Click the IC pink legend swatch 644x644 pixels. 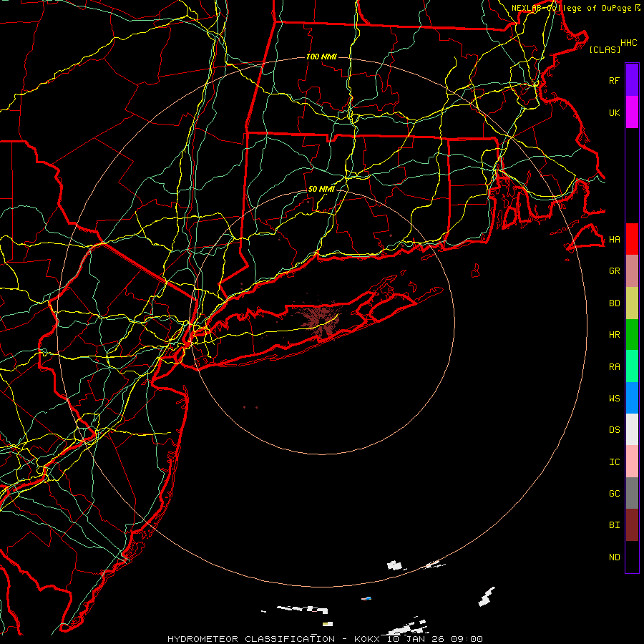pos(632,462)
